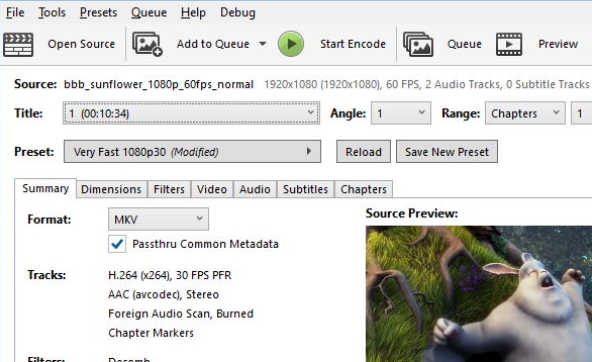Toggle Passthru Common Metadata checkbox
592x362 pixels.
117,244
